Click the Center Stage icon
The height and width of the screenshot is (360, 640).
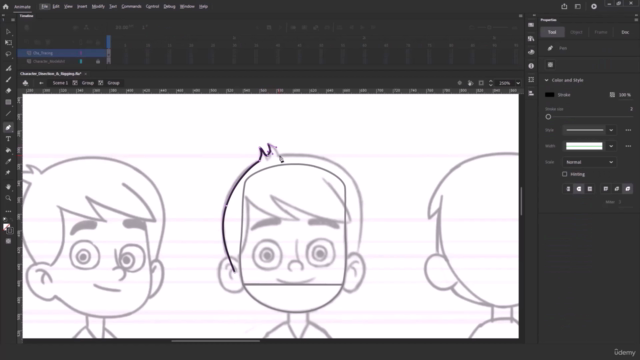coord(460,83)
